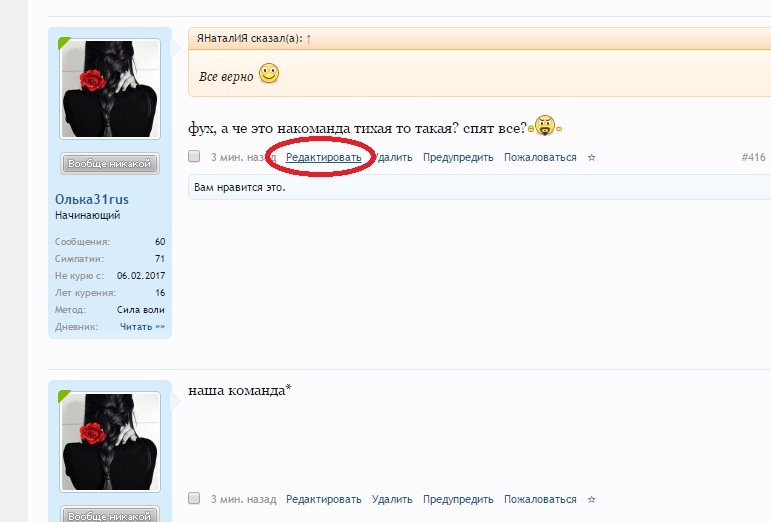Click Пожаловаться on 'наша команда*' post
This screenshot has height=522, width=771.
pos(540,499)
